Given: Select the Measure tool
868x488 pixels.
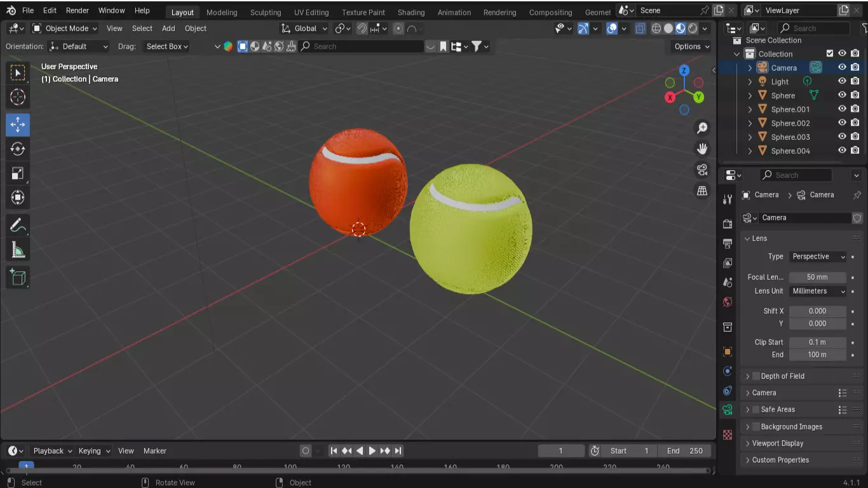Looking at the screenshot, I should [18, 250].
